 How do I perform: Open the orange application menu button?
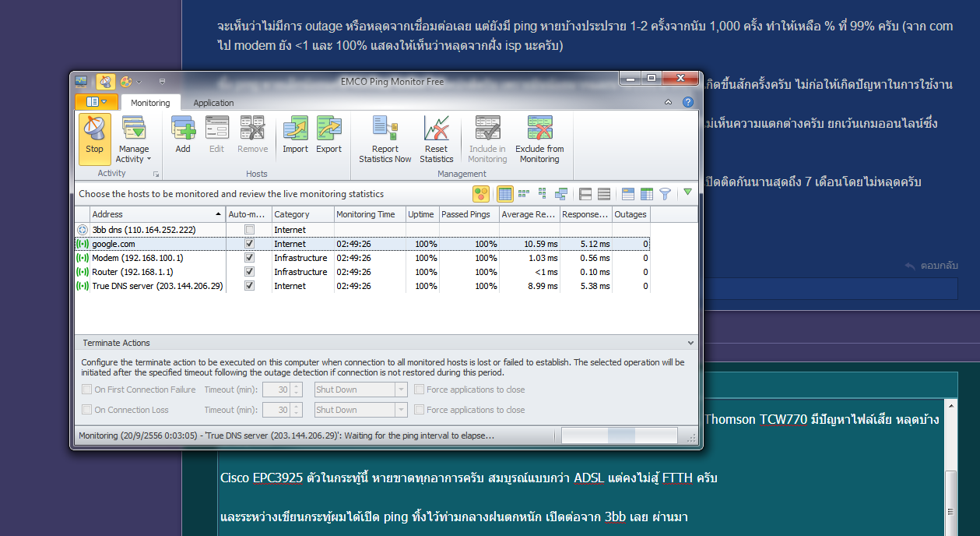coord(97,101)
